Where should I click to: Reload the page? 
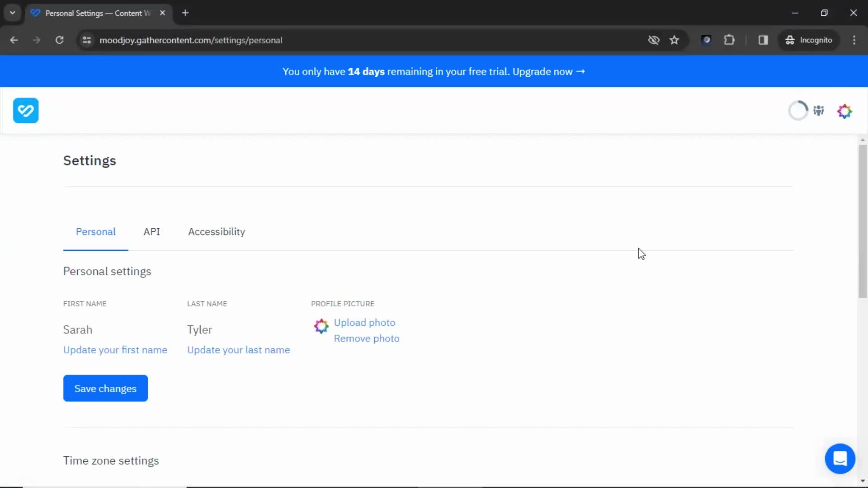(x=59, y=40)
